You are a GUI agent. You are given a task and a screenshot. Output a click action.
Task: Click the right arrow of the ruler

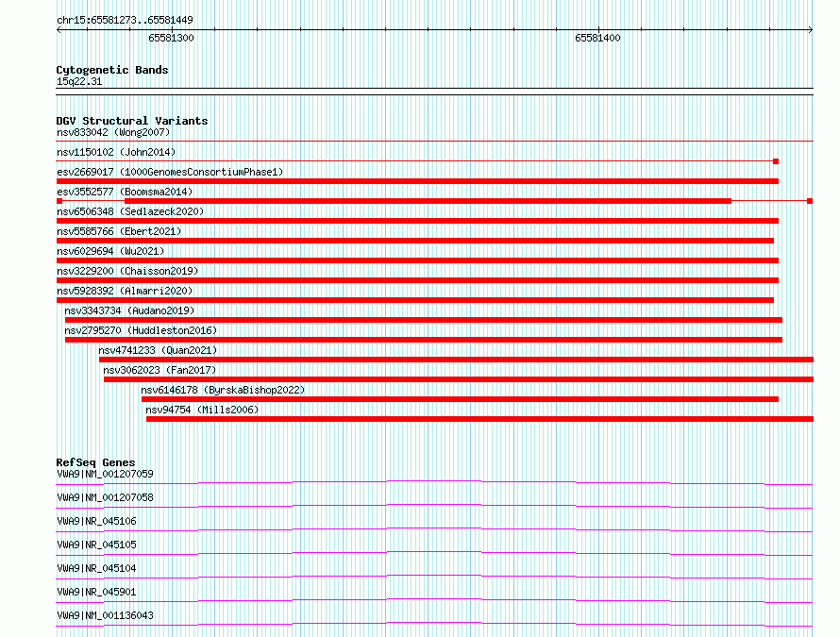click(x=810, y=30)
